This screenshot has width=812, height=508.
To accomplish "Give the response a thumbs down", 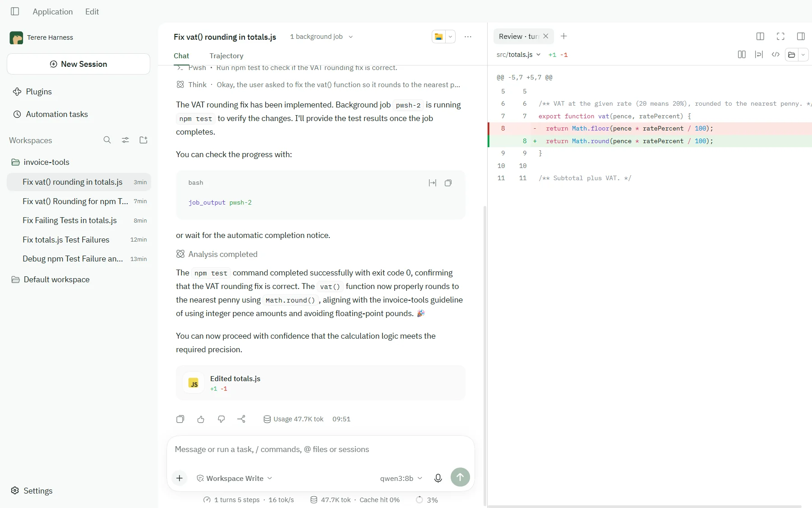I will coord(221,419).
